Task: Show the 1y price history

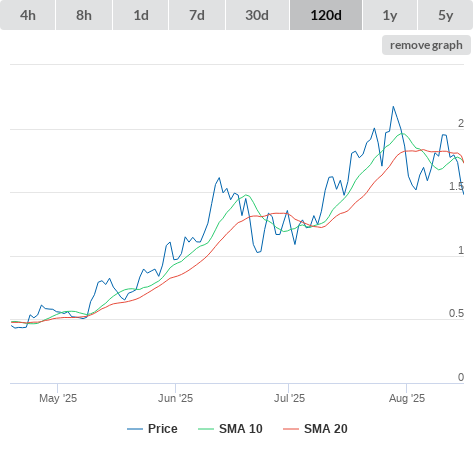Action: 390,15
